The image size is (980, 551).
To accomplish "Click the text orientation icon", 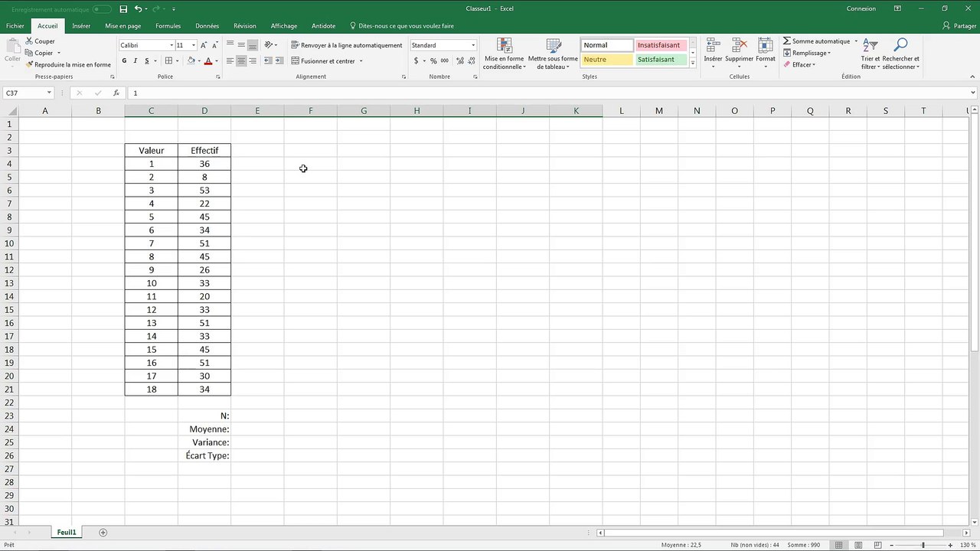I will point(269,45).
